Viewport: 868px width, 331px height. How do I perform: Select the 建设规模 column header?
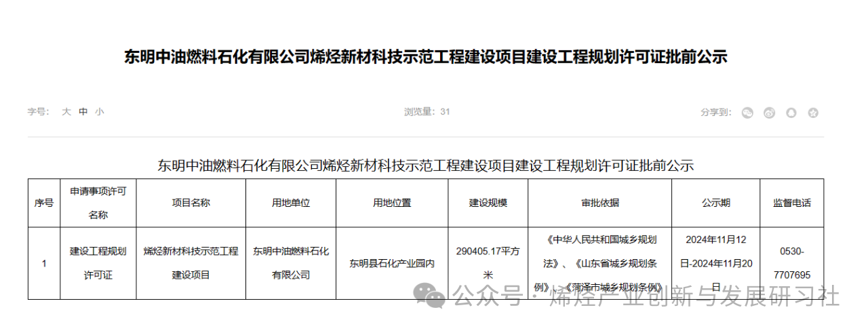(488, 203)
